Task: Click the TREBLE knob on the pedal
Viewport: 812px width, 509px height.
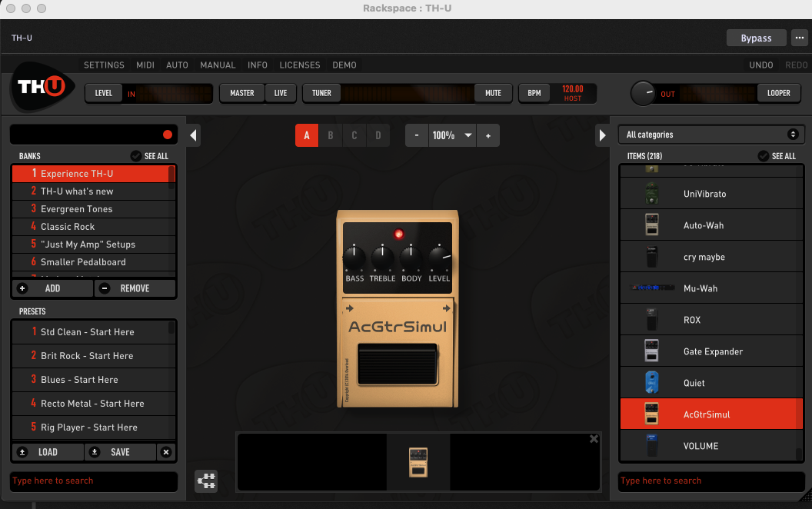Action: [x=383, y=258]
